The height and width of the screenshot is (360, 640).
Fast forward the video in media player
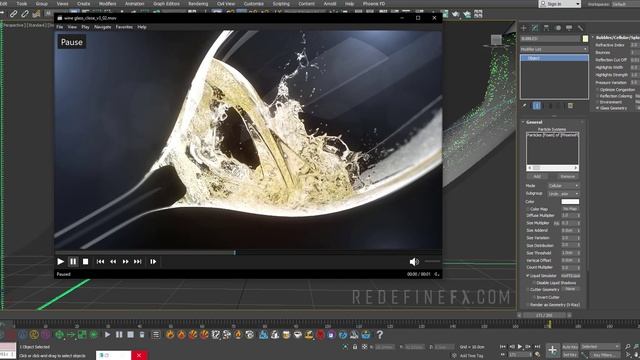(x=125, y=262)
